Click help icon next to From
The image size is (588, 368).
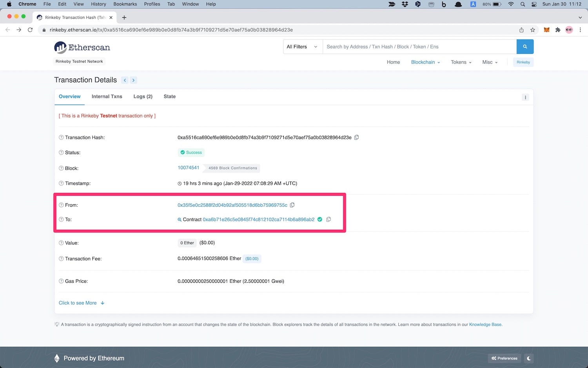(x=61, y=205)
